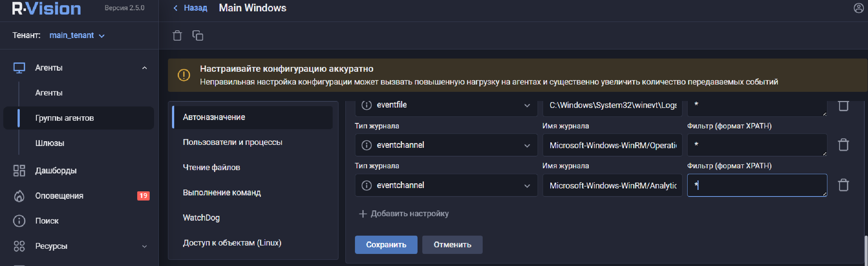This screenshot has height=266, width=868.
Task: Click the Main Windows page title
Action: (x=252, y=8)
